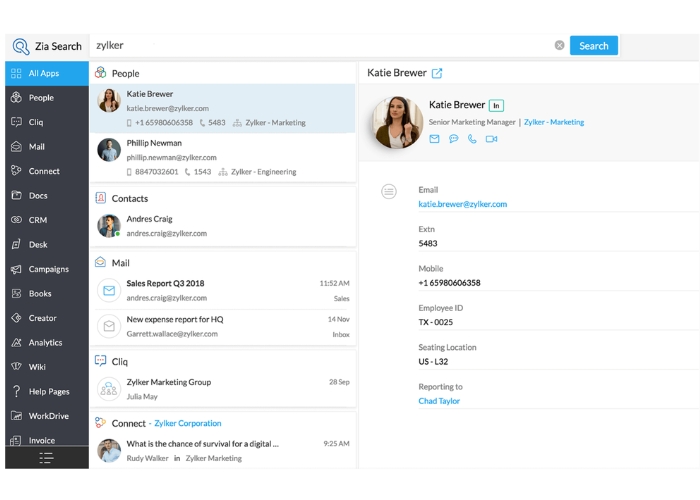
Task: Click the Sales Report mail envelope icon
Action: pos(109,291)
